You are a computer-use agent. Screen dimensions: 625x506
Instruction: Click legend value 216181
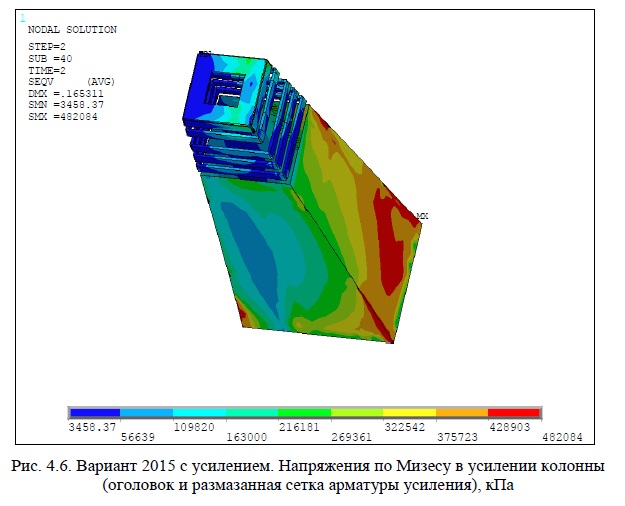click(x=299, y=427)
